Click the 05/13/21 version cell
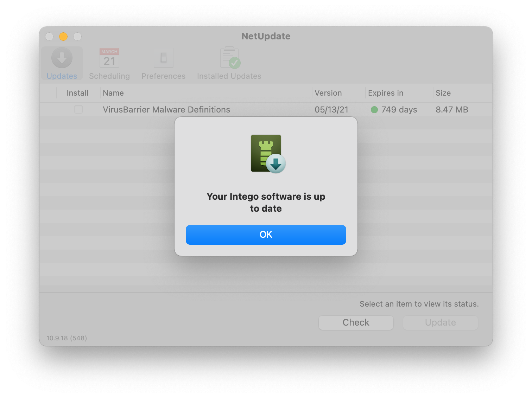 tap(331, 110)
